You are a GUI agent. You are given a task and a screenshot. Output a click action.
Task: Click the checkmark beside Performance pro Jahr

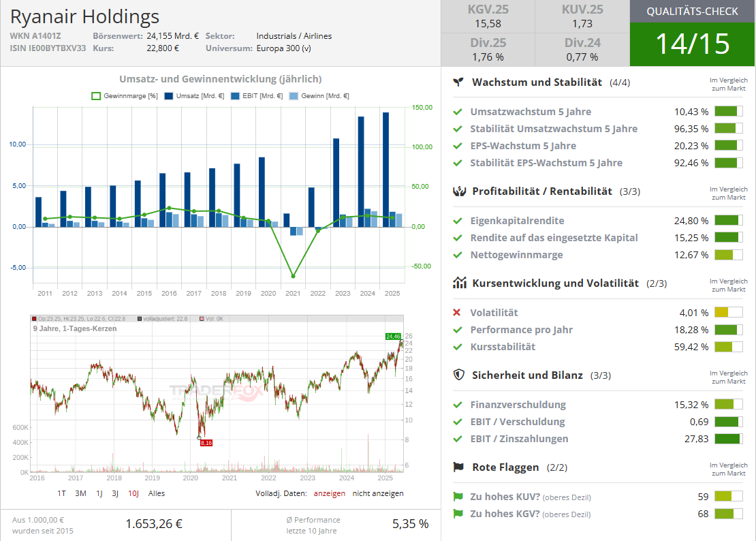point(458,330)
